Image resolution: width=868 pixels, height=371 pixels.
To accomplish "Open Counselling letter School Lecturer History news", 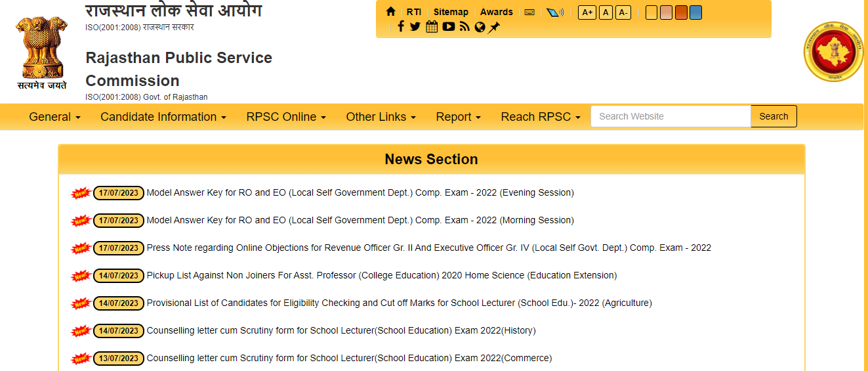I will (341, 331).
